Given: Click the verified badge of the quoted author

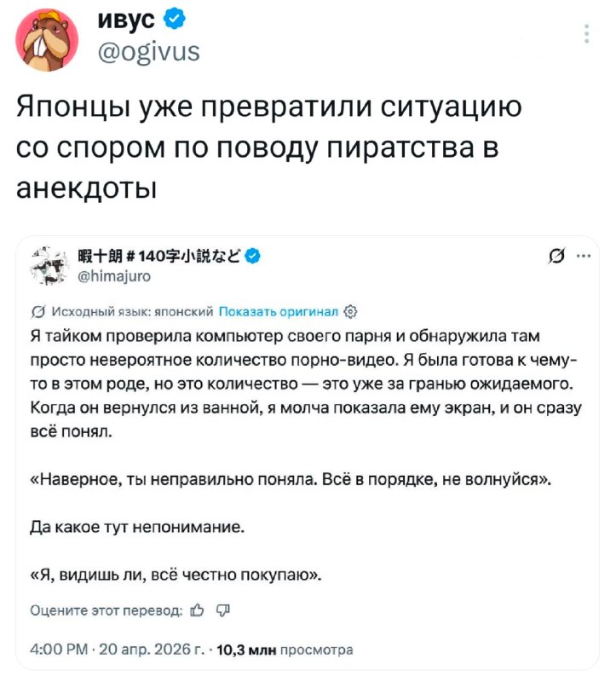Looking at the screenshot, I should tap(254, 253).
